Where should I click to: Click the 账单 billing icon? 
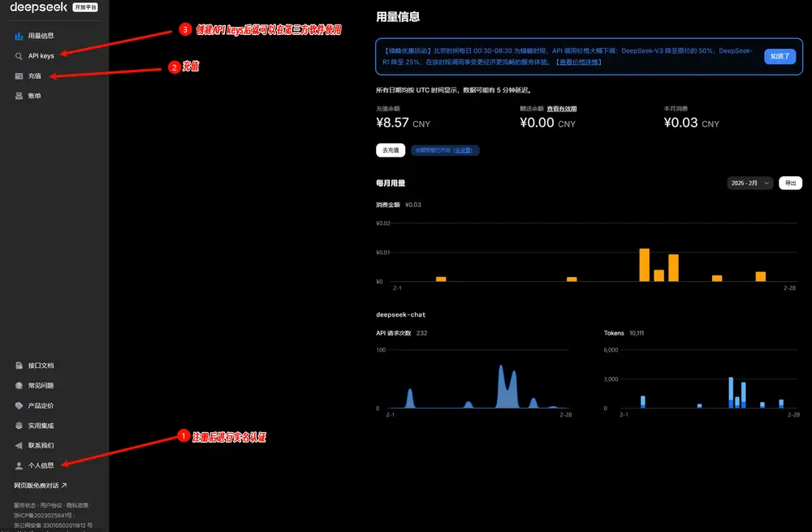click(x=19, y=96)
